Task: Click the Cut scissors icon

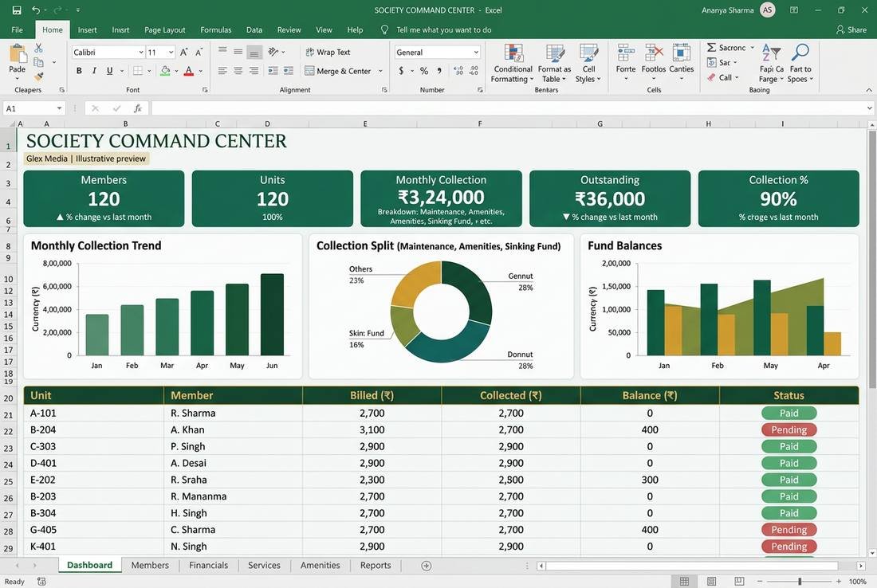Action: click(x=38, y=48)
